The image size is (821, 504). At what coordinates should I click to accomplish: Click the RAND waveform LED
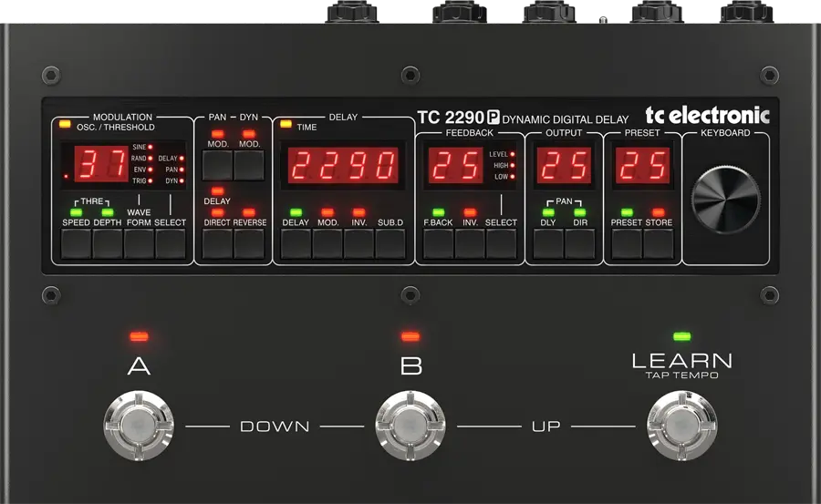point(151,158)
